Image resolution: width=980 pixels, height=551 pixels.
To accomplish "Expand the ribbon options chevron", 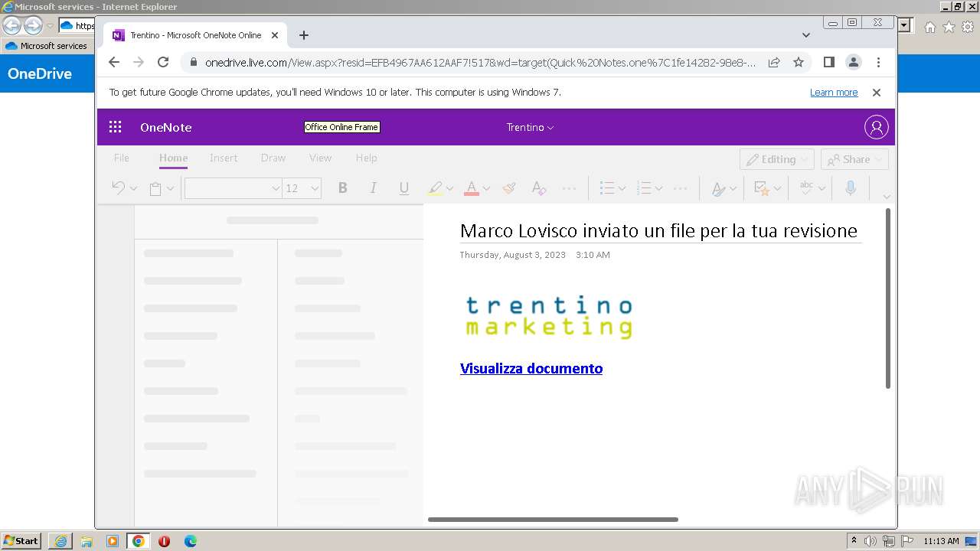I will point(887,196).
